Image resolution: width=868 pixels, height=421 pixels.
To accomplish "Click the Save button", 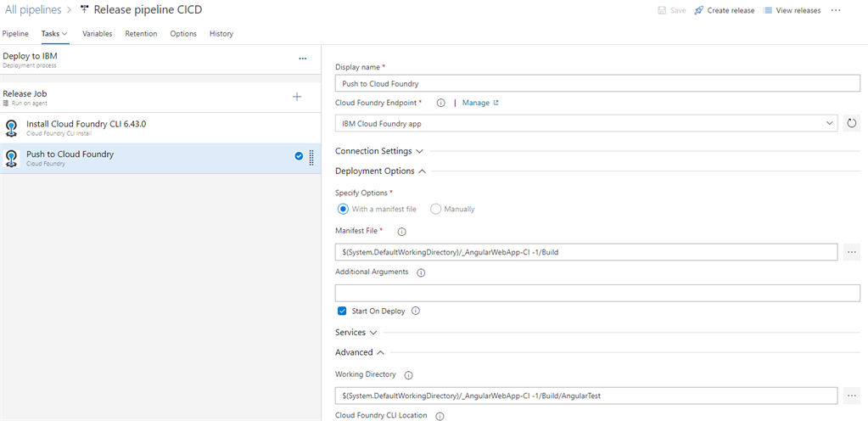I will (x=672, y=10).
